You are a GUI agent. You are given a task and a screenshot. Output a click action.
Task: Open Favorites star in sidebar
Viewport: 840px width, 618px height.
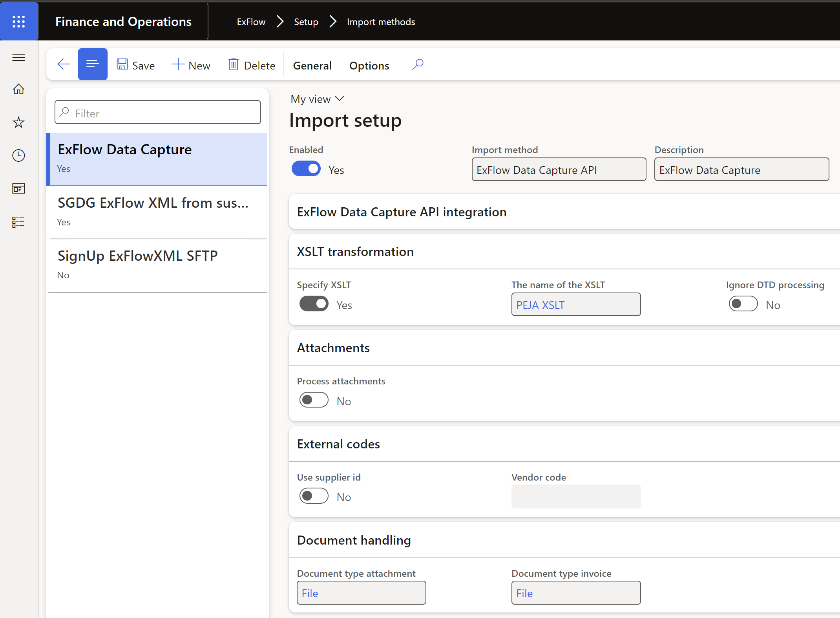(x=18, y=123)
